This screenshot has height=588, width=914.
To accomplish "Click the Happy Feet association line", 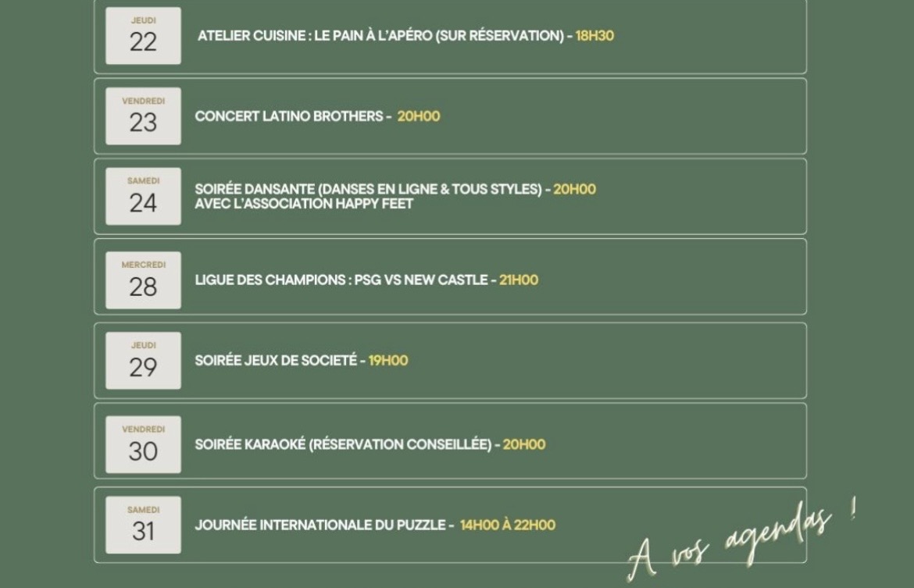I will coord(304,204).
